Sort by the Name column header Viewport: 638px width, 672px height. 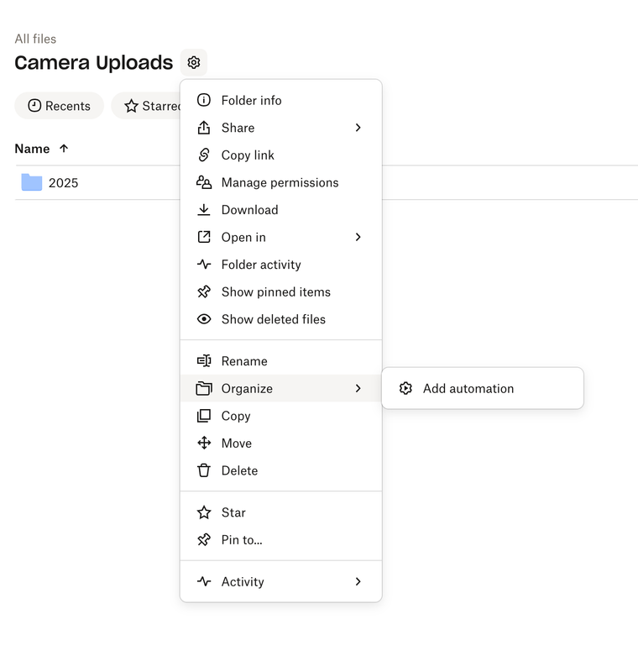[x=33, y=149]
